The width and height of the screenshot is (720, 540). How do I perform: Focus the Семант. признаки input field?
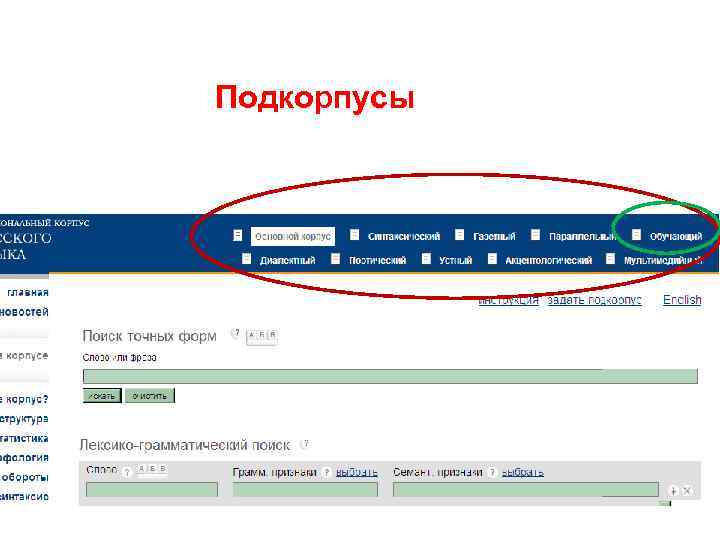click(526, 489)
